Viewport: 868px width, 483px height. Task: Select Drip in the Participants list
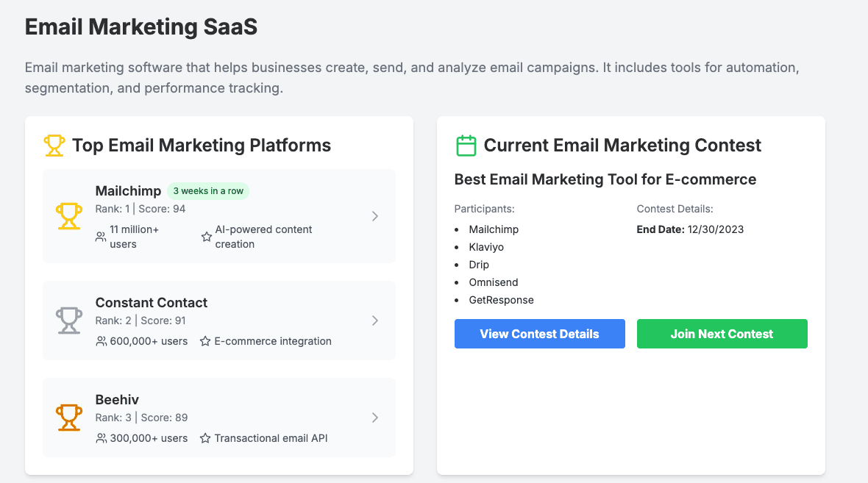point(479,265)
